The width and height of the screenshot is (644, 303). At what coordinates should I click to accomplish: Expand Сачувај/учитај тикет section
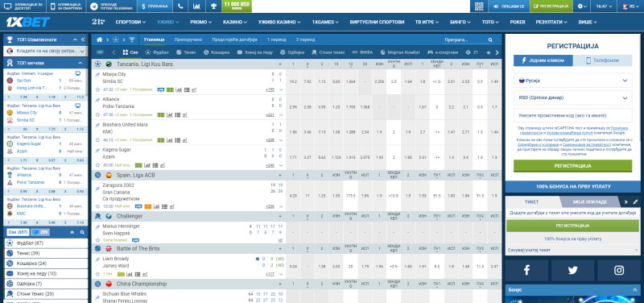[x=572, y=250]
